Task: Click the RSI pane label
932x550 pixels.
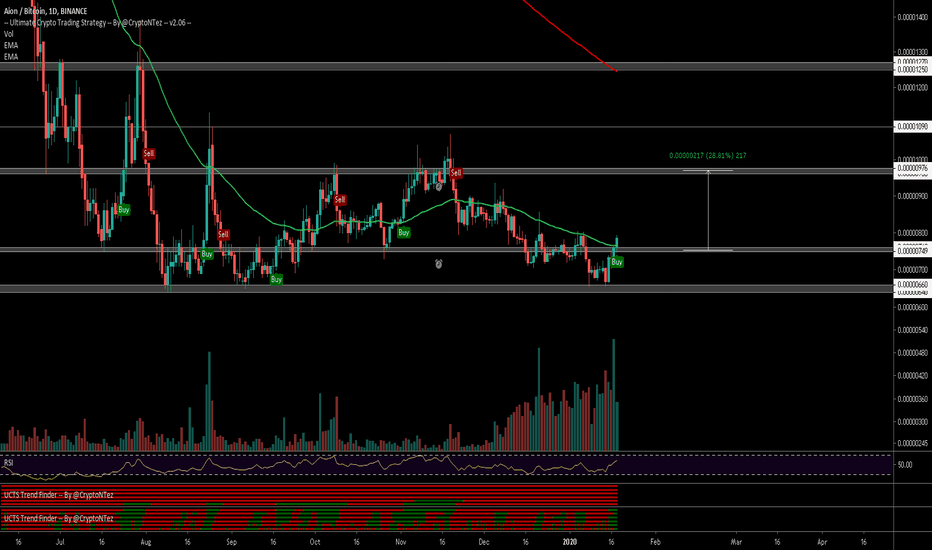Action: click(x=8, y=462)
